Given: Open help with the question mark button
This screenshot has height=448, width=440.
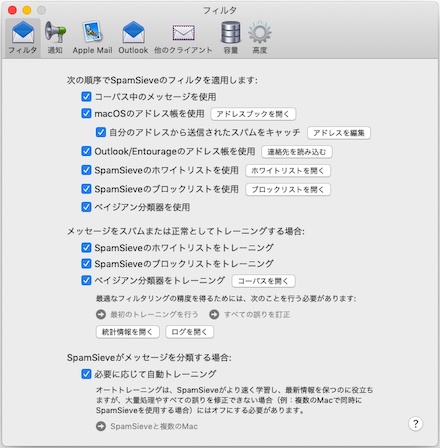Looking at the screenshot, I should click(415, 424).
